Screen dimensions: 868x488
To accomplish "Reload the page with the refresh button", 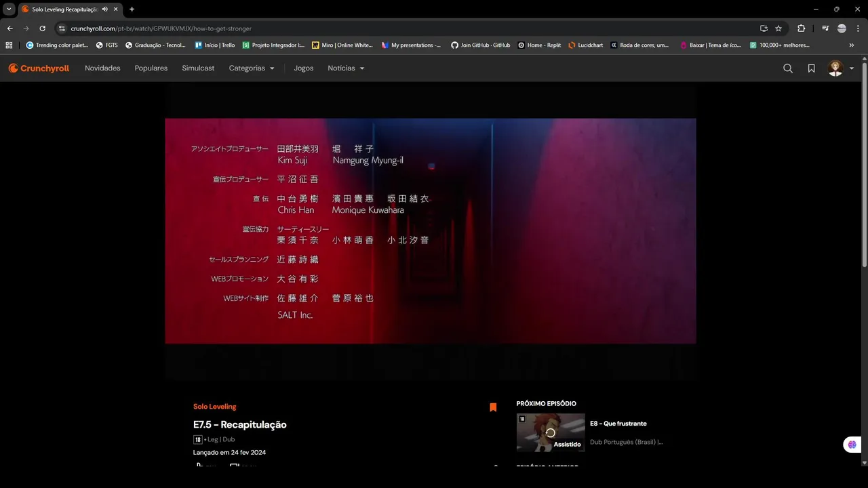I will pos(42,28).
